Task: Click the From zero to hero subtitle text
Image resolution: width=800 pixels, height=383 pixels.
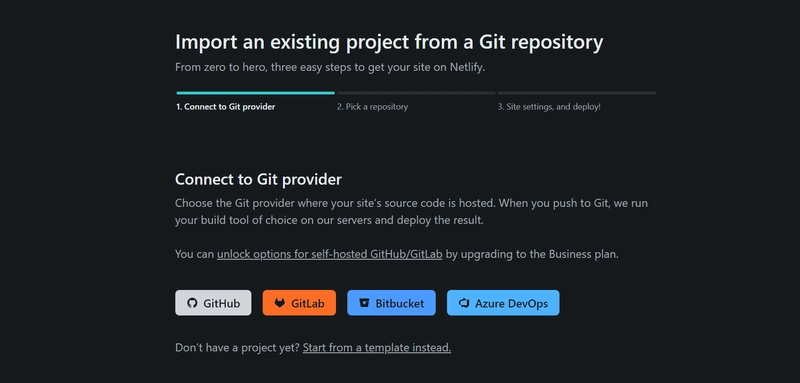Action: coord(330,67)
